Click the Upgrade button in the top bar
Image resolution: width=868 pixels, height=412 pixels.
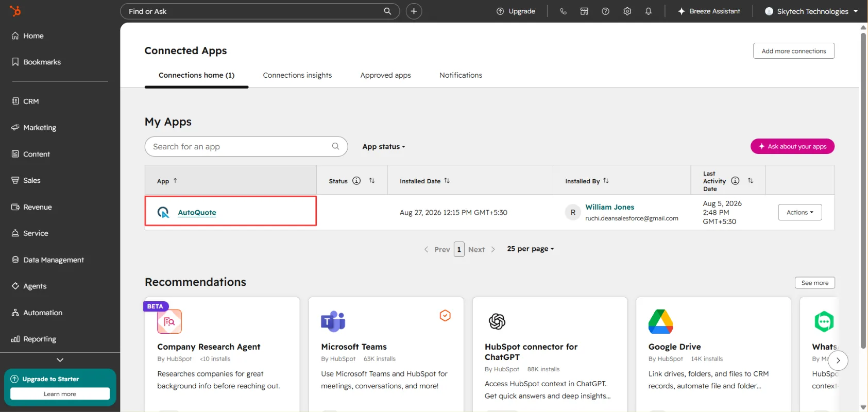(x=516, y=11)
